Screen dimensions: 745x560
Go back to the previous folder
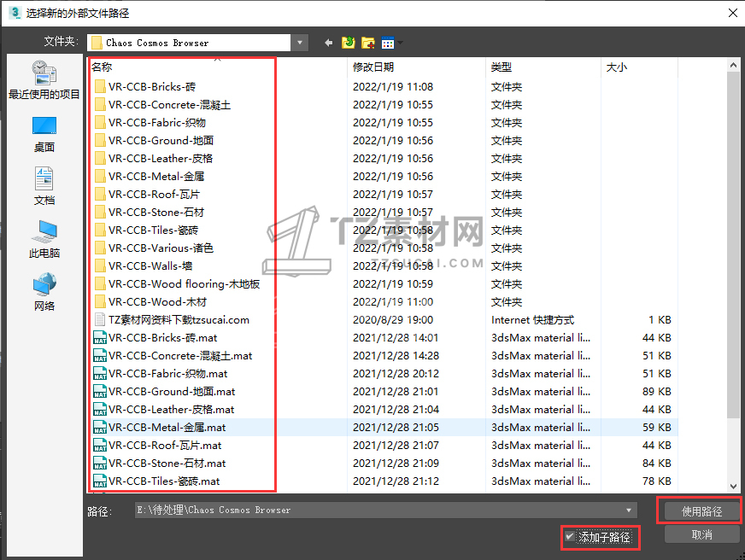tap(328, 43)
